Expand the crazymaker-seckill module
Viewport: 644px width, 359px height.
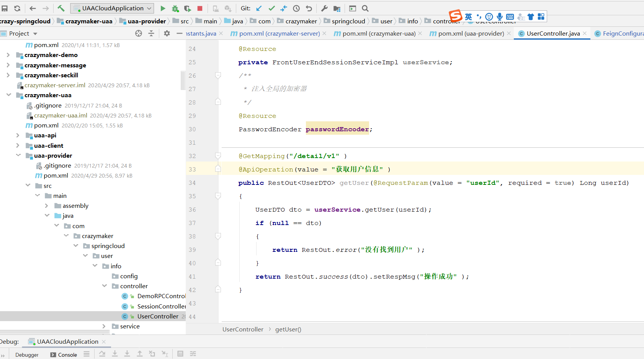[x=8, y=75]
